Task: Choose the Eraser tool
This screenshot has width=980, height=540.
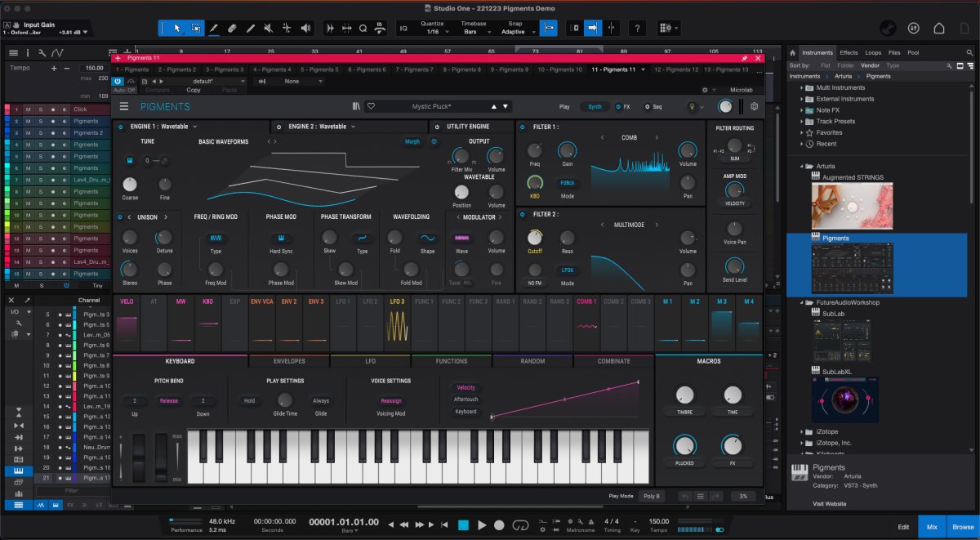Action: [x=232, y=28]
